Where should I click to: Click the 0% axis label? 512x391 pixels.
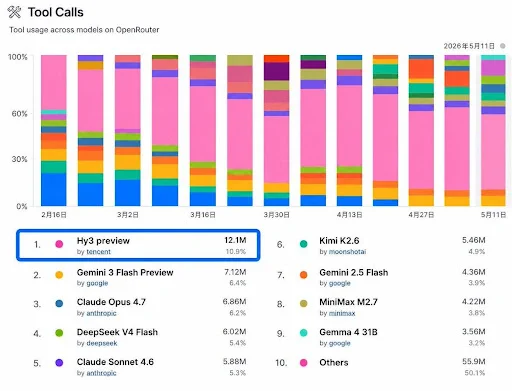click(22, 206)
